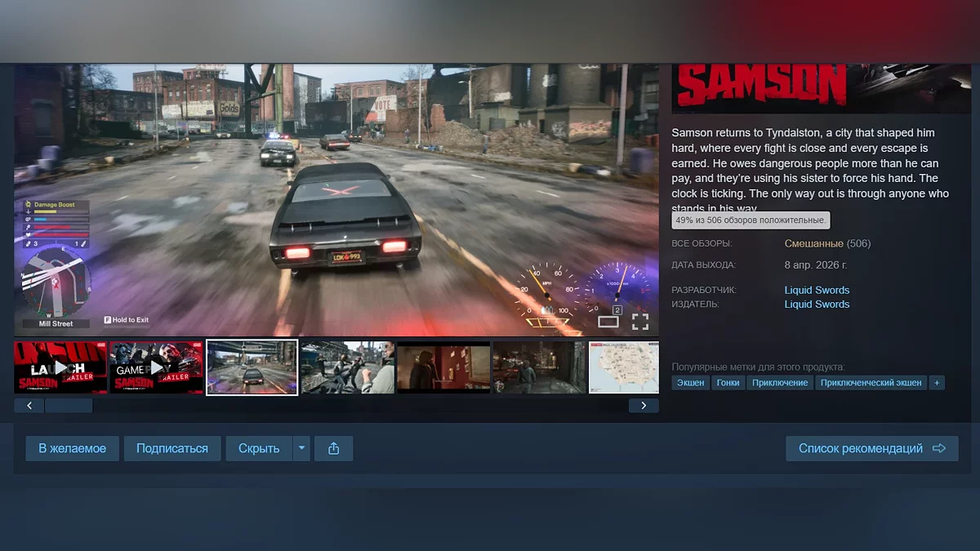The image size is (980, 551).
Task: Open the map screenshot thumbnail
Action: 624,367
